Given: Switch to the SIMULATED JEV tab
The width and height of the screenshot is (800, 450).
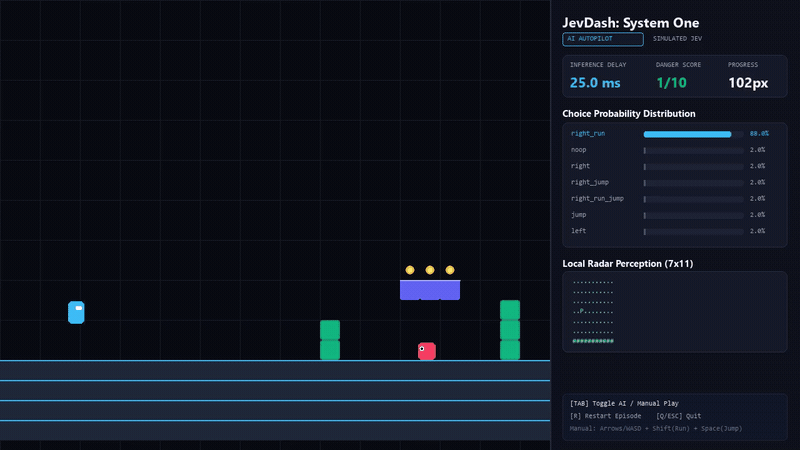Looking at the screenshot, I should point(677,39).
